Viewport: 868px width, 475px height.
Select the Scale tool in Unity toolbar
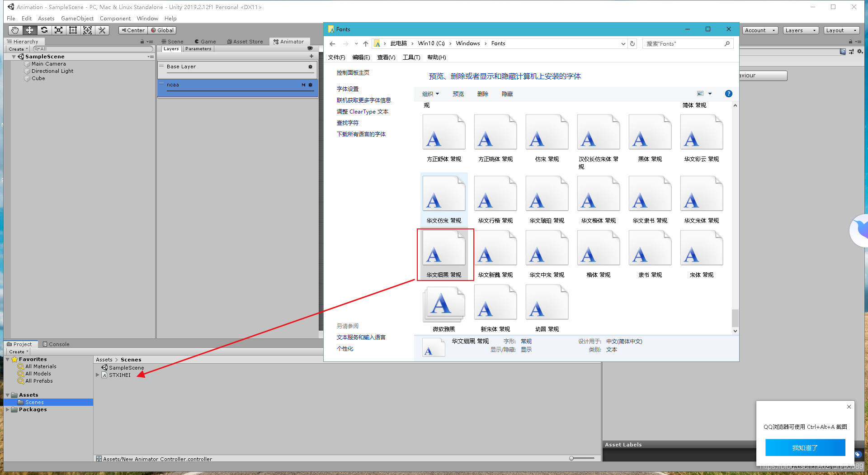[58, 30]
